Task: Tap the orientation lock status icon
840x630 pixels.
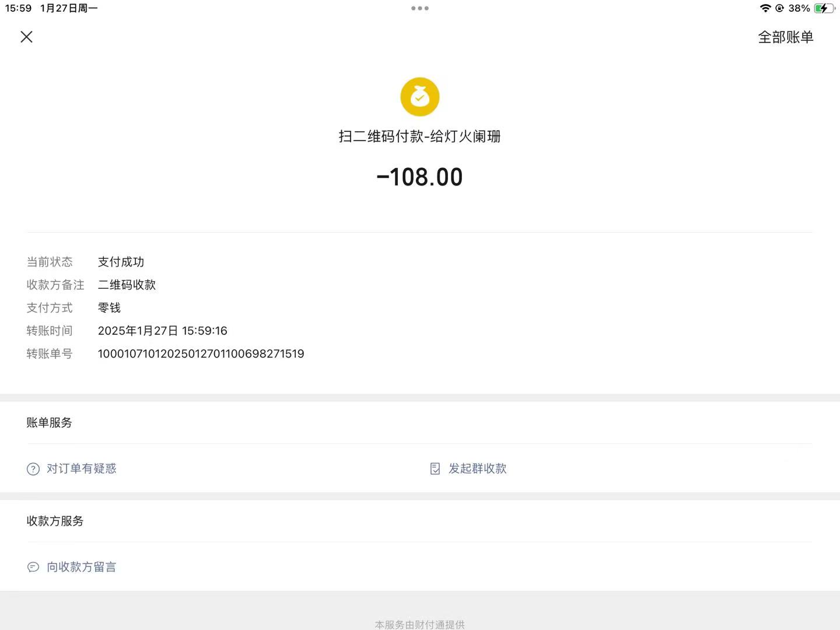Action: pyautogui.click(x=779, y=8)
